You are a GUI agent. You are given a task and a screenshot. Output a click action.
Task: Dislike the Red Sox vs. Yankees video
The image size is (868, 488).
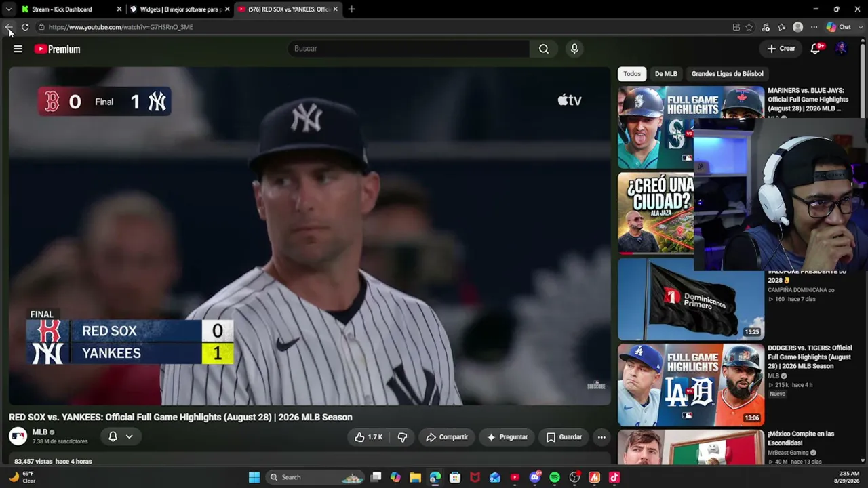pos(402,437)
